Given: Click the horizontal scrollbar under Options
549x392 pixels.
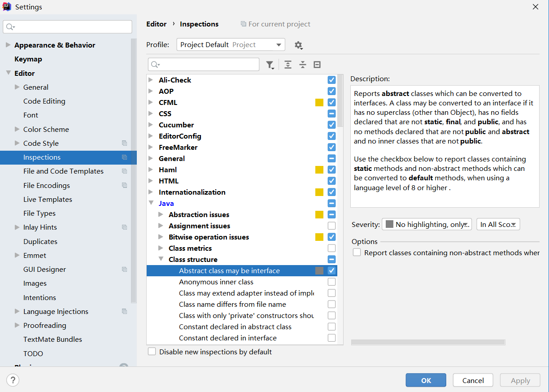Looking at the screenshot, I should pyautogui.click(x=428, y=342).
